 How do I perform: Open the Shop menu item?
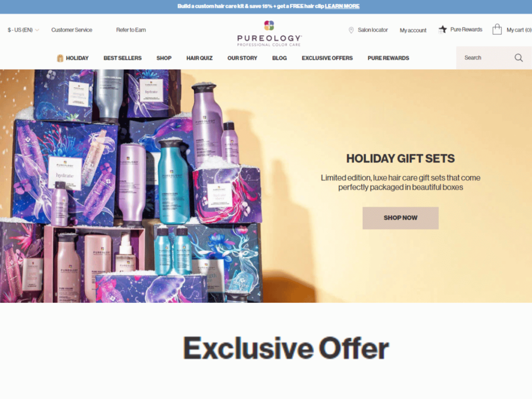[x=164, y=58]
